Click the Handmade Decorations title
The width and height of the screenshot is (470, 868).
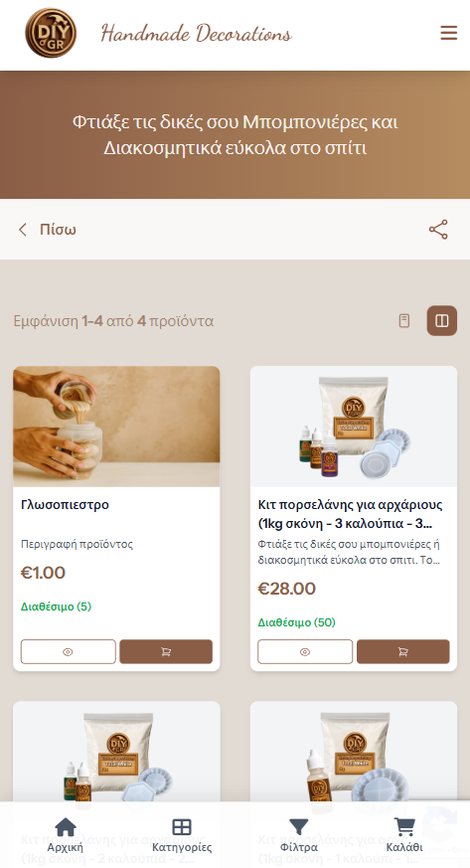click(x=197, y=33)
